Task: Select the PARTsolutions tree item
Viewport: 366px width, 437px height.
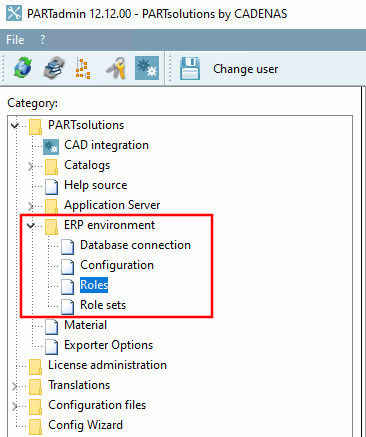Action: 86,125
